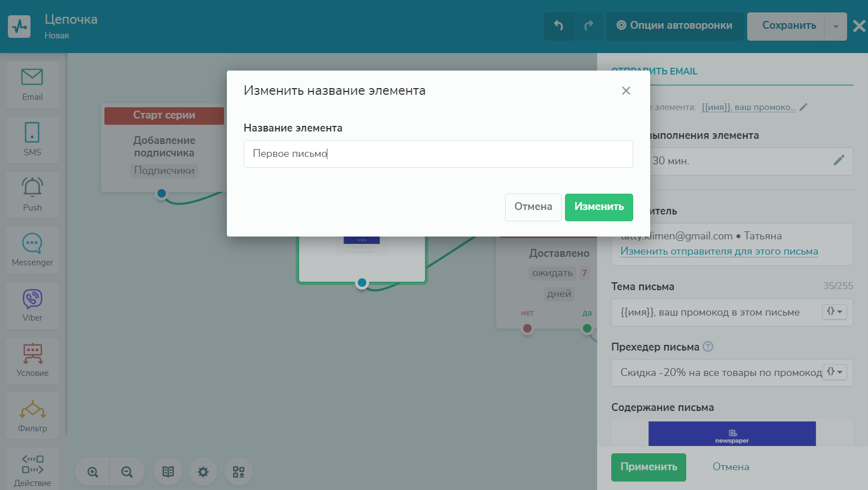
Task: Pick the Messenger block icon
Action: 32,250
